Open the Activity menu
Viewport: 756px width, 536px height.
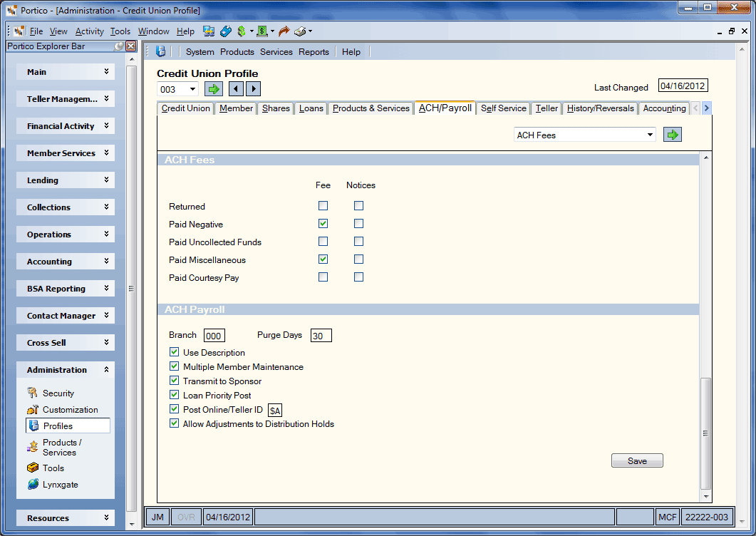click(90, 31)
